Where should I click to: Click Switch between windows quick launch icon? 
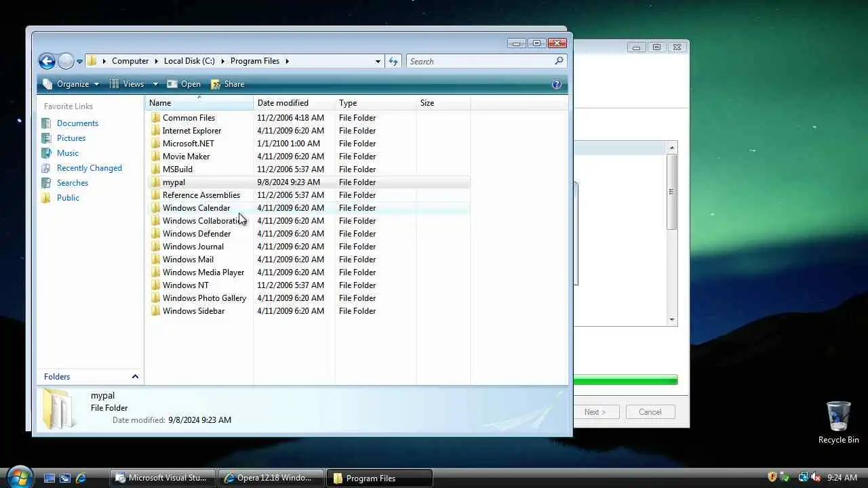tap(65, 478)
